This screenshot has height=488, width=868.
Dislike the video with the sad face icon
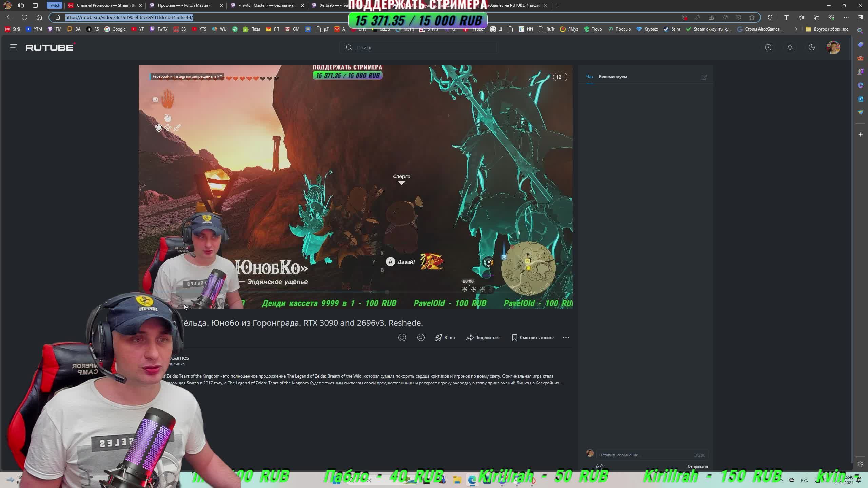click(x=421, y=338)
